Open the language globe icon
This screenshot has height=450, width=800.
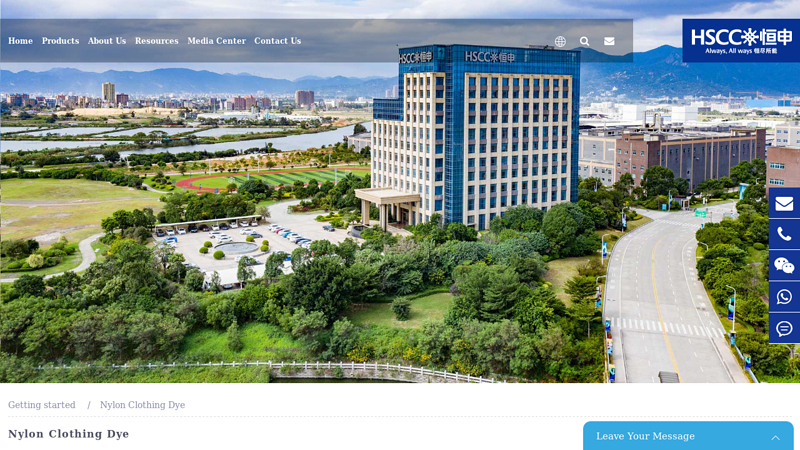(560, 41)
